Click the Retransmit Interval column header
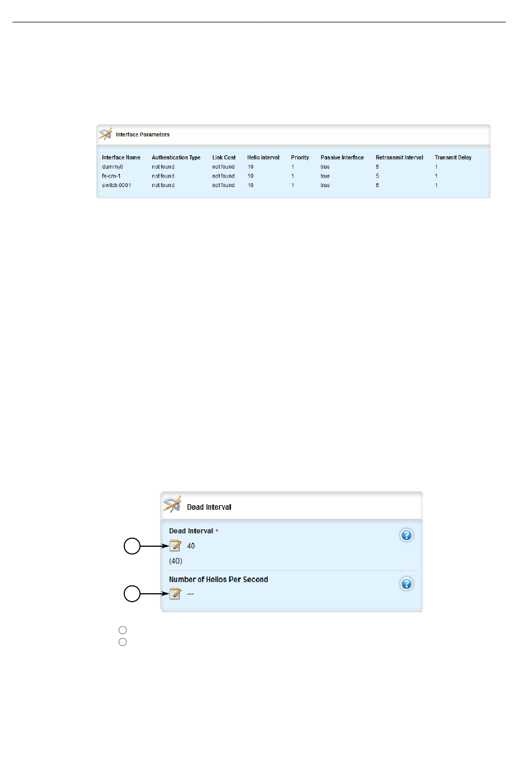 (399, 157)
